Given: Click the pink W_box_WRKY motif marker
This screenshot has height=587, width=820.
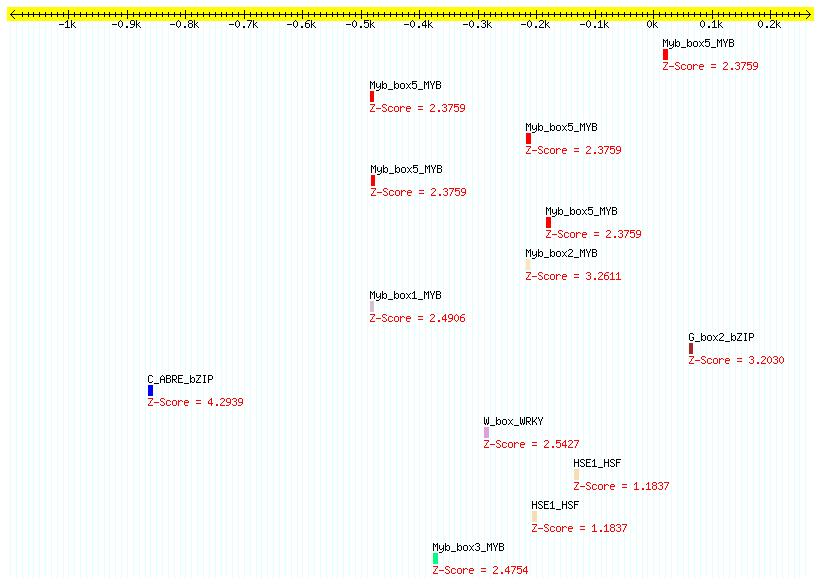Looking at the screenshot, I should 486,432.
